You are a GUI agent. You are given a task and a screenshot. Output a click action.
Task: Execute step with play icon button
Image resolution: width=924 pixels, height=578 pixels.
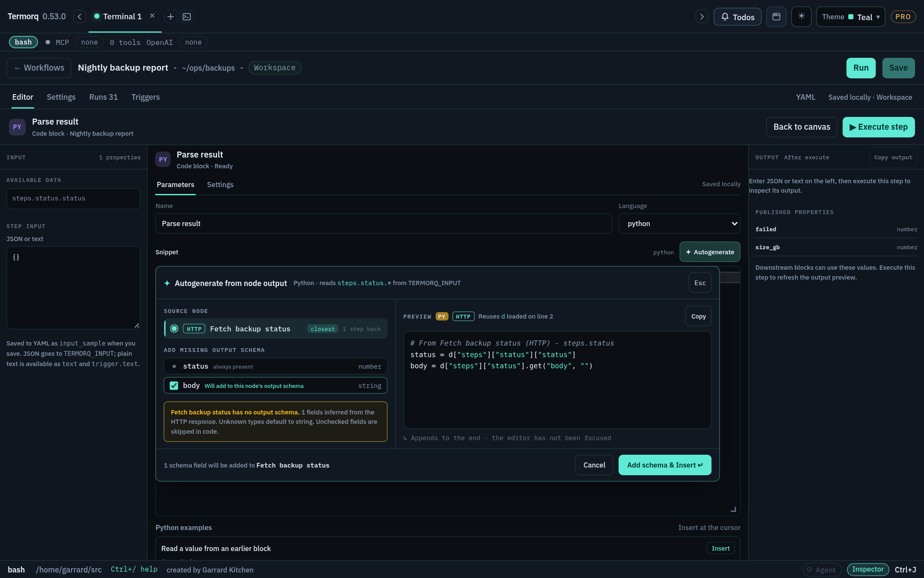(879, 127)
